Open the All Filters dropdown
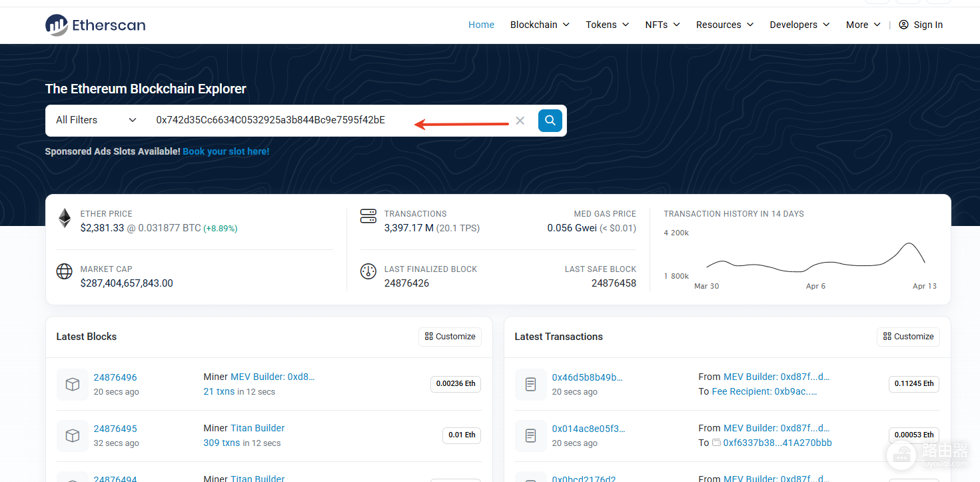This screenshot has width=980, height=482. click(x=96, y=120)
